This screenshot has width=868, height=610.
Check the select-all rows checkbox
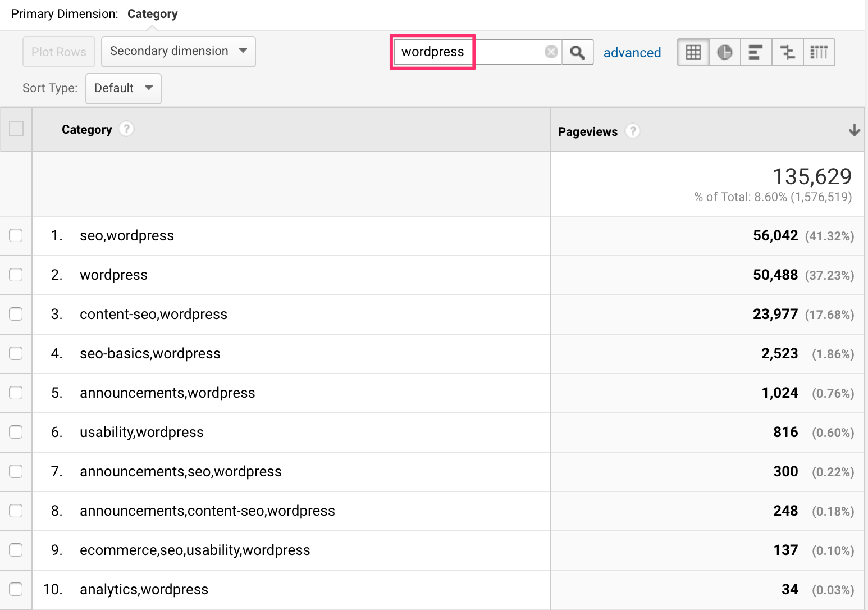(x=16, y=129)
